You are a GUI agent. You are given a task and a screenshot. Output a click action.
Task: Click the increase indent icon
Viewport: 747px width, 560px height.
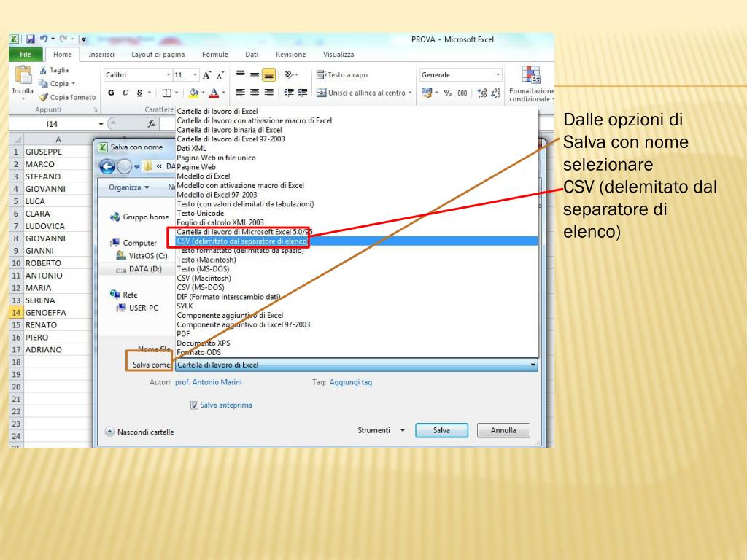click(303, 93)
